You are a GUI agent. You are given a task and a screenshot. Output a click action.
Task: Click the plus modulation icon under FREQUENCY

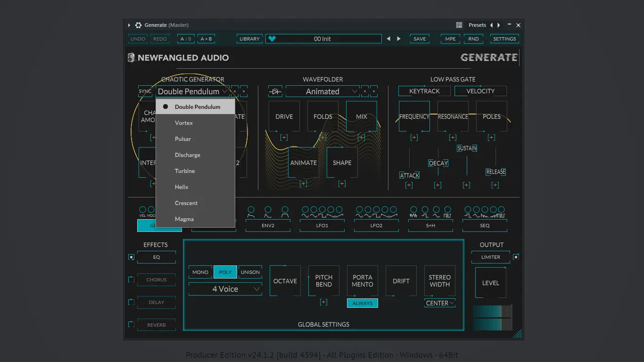point(414,138)
